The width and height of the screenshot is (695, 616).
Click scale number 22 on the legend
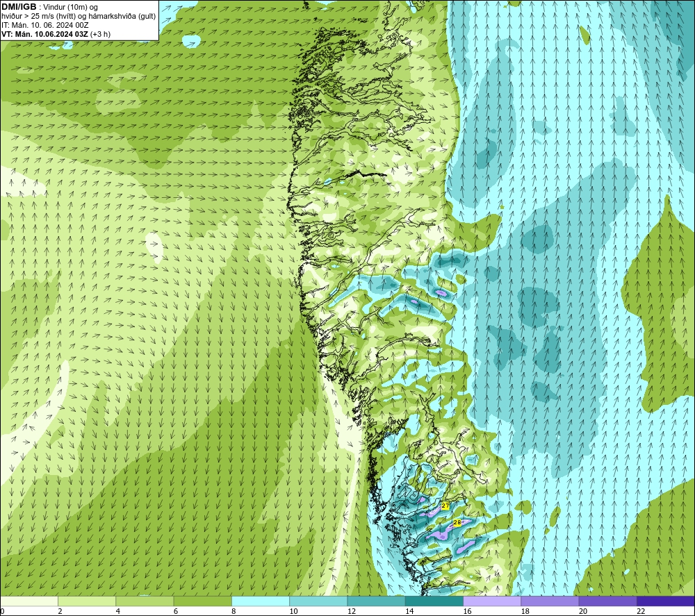(x=641, y=611)
